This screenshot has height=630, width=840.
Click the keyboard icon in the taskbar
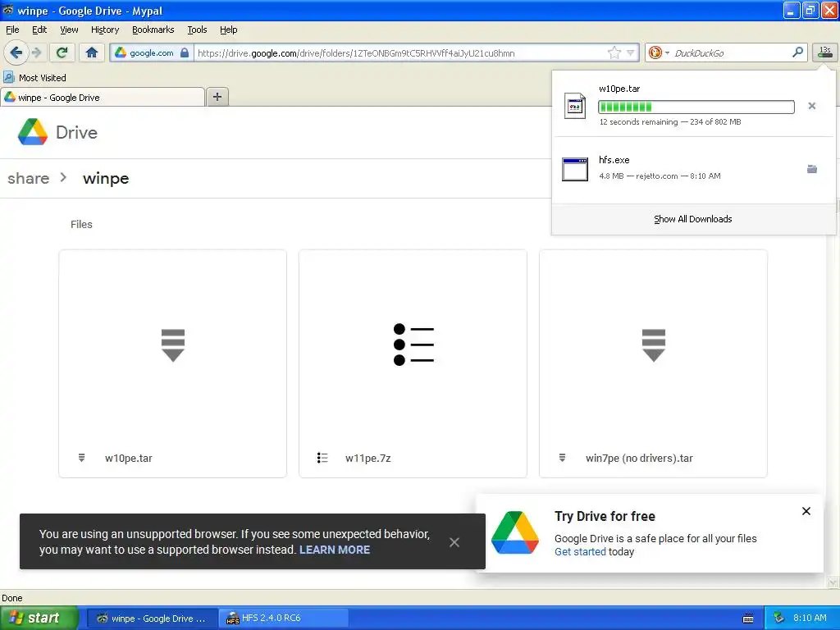tap(748, 619)
